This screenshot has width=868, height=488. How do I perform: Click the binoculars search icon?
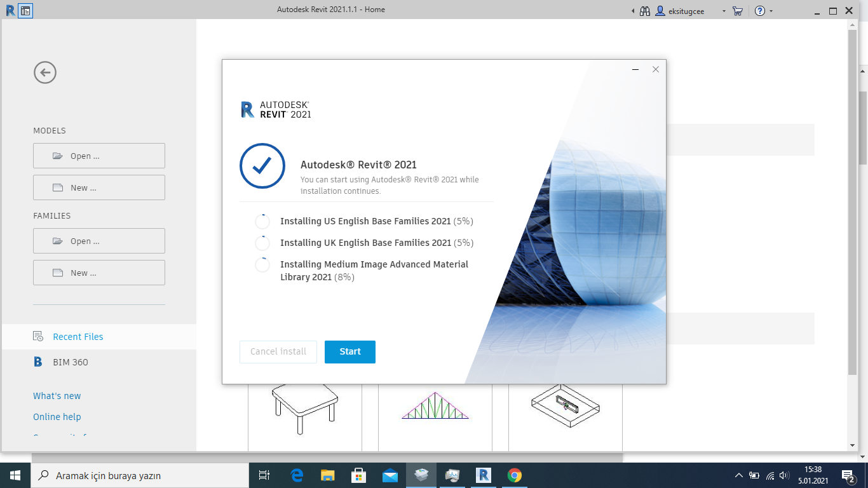point(645,11)
